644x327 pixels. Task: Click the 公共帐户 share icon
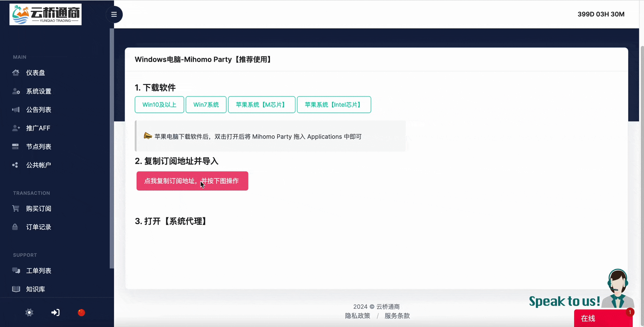coord(15,165)
